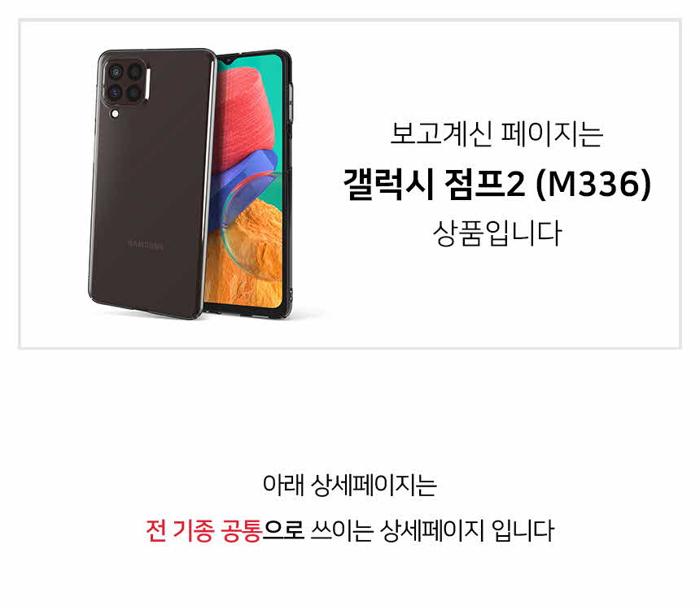Screen dimensions: 700x610
Task: Click the red shape on phone wallpaper
Action: click(246, 111)
